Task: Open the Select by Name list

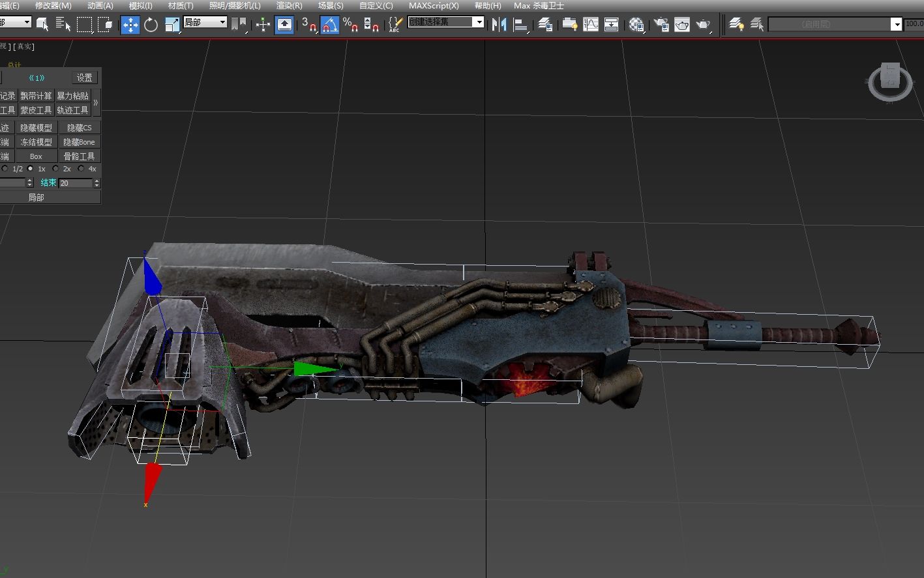Action: click(x=63, y=25)
